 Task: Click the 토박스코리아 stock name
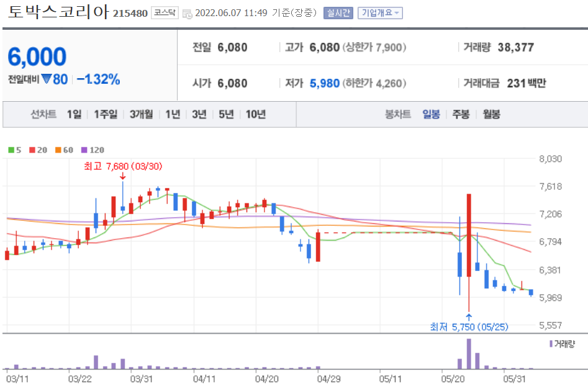[58, 12]
